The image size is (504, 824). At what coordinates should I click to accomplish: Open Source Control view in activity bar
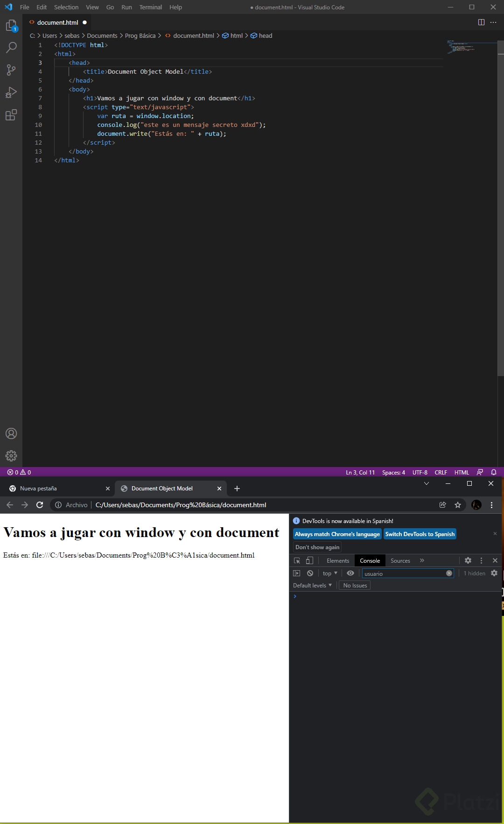pos(11,70)
